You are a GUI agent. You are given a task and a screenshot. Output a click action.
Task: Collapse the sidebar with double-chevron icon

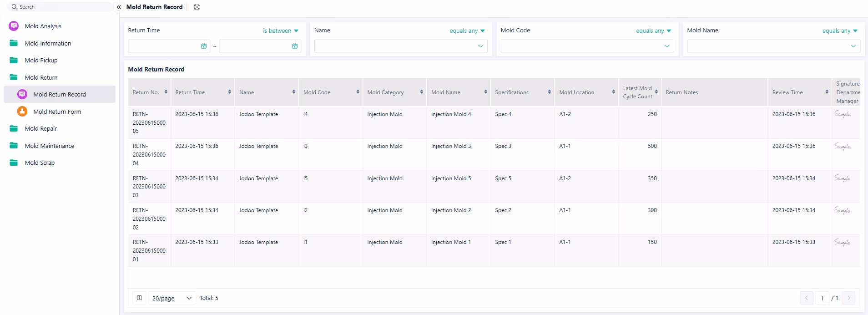[119, 7]
